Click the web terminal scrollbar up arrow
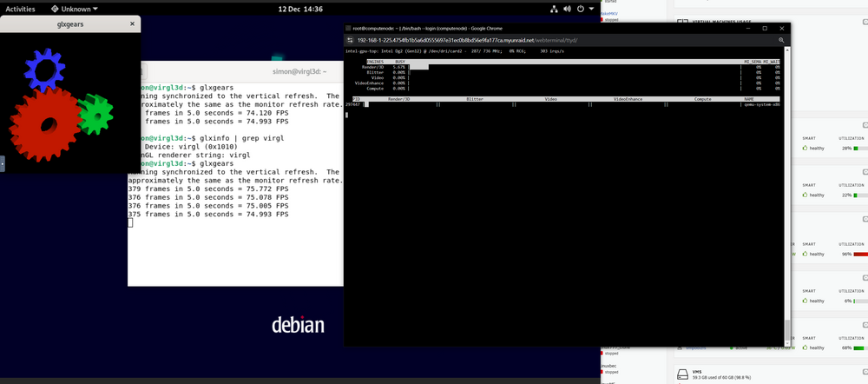The image size is (868, 384). [x=788, y=50]
